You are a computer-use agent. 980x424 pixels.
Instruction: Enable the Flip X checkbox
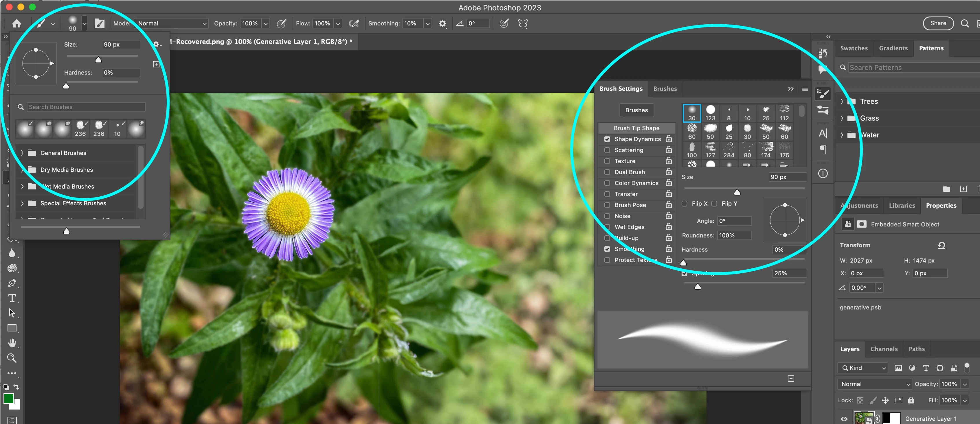pyautogui.click(x=684, y=204)
